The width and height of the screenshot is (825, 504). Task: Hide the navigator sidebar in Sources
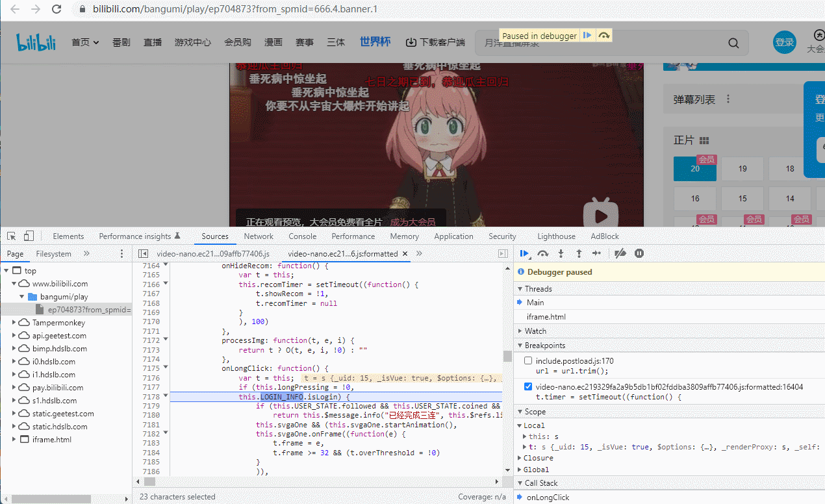coord(144,253)
